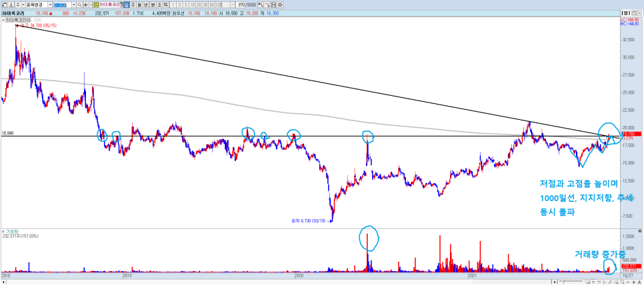Screen dimensions: 644x285
Task: Click the 최저 6,730 (03/19) low marker
Action: [x=308, y=220]
